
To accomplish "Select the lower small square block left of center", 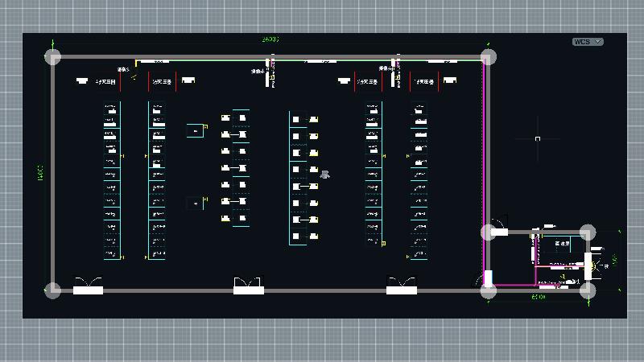I will 194,204.
